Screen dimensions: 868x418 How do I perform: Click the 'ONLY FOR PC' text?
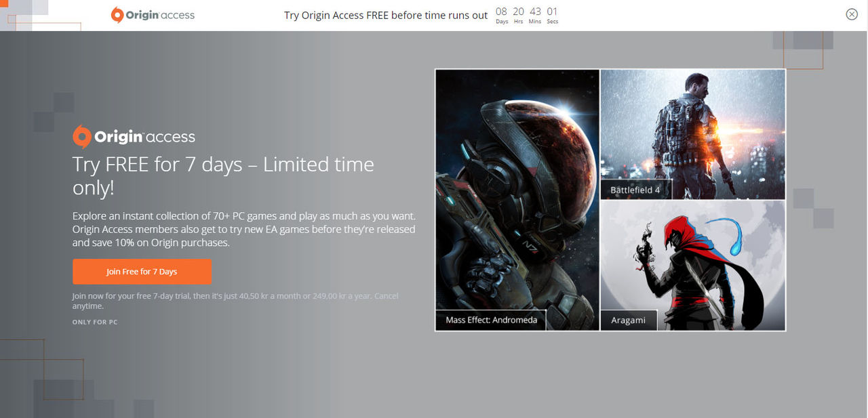(x=95, y=322)
